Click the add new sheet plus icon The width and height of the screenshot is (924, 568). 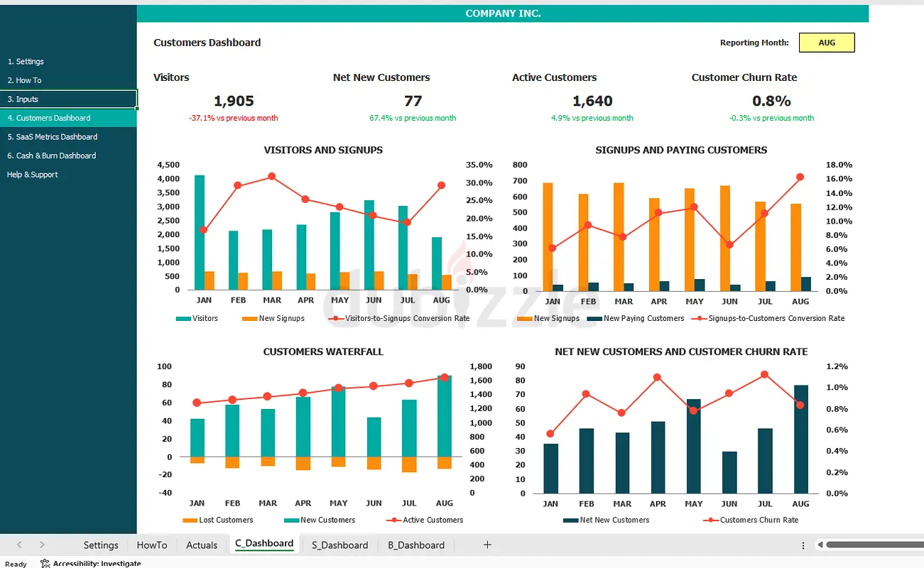[x=487, y=545]
